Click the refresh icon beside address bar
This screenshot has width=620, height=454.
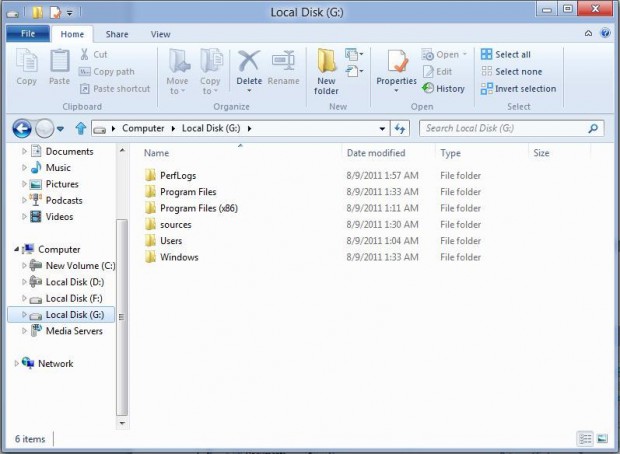coord(400,128)
